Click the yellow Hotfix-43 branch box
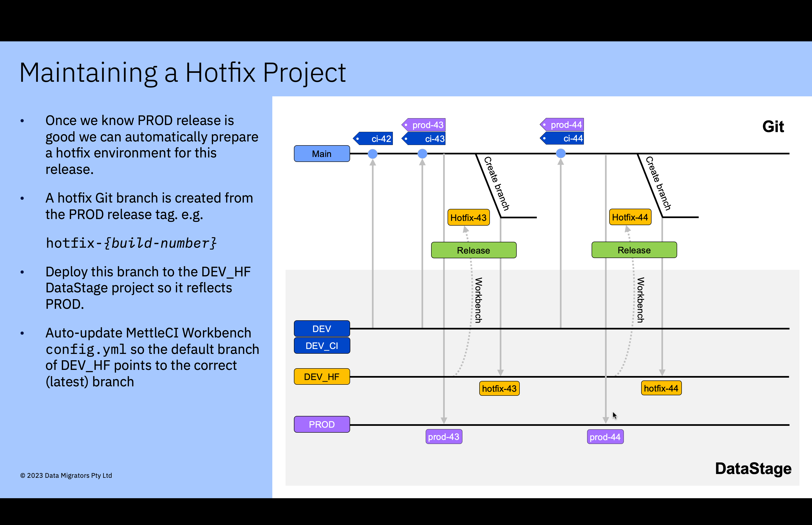Viewport: 812px width, 525px height. [x=468, y=218]
